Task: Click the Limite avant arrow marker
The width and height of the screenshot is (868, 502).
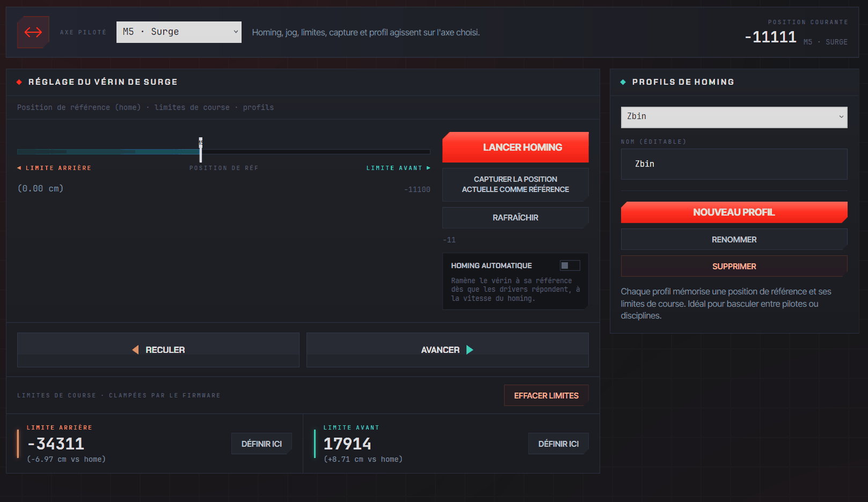Action: coord(428,168)
